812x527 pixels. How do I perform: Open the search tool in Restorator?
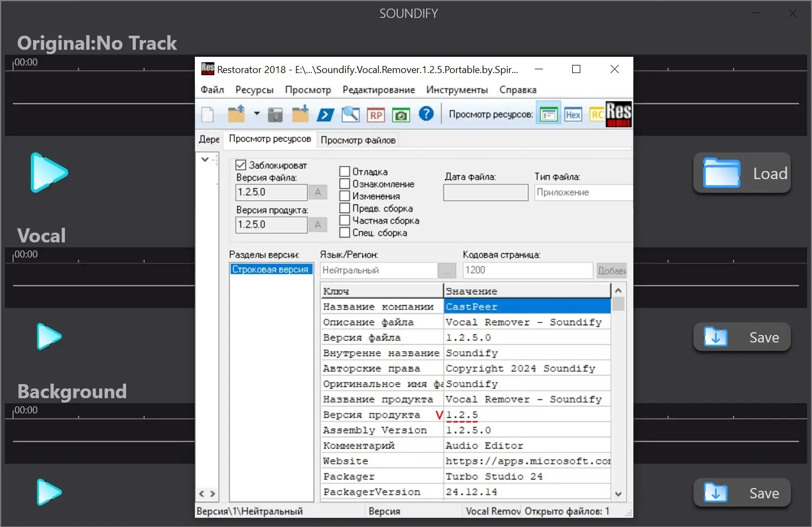(350, 114)
